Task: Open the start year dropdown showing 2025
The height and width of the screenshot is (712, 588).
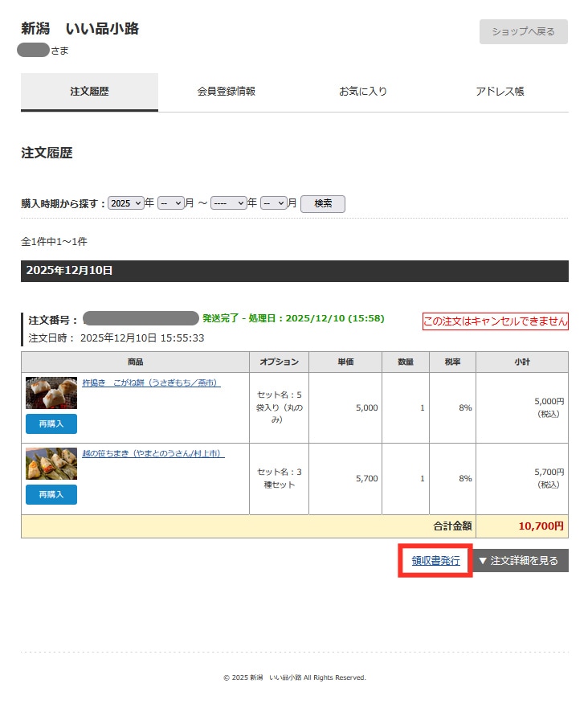Action: pyautogui.click(x=126, y=203)
